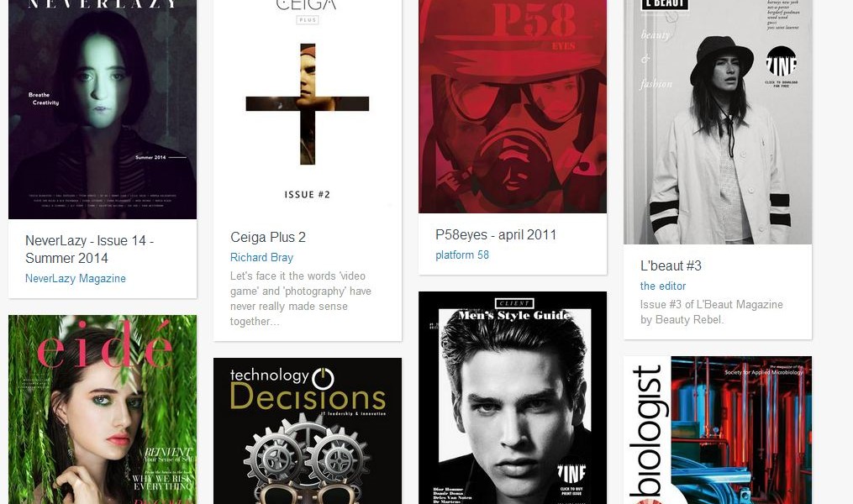Click the P58eyes - april 2011 title
The height and width of the screenshot is (504, 853).
point(496,235)
